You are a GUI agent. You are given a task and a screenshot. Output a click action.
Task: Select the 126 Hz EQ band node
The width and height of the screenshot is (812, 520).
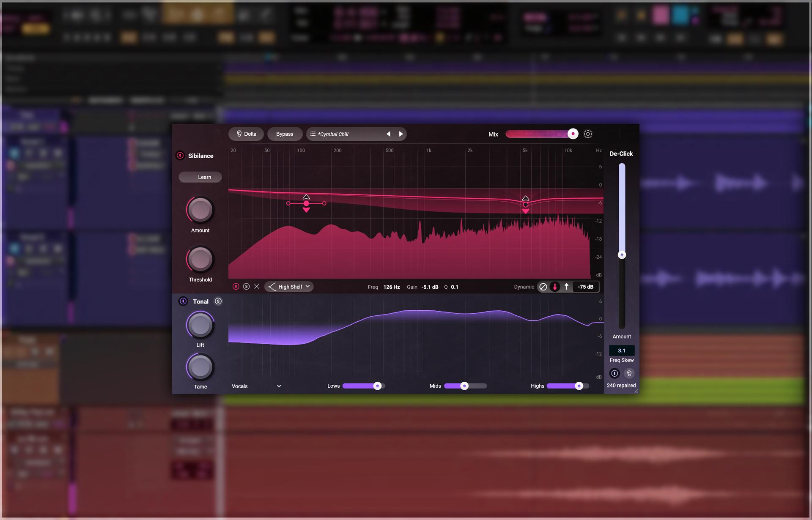306,203
